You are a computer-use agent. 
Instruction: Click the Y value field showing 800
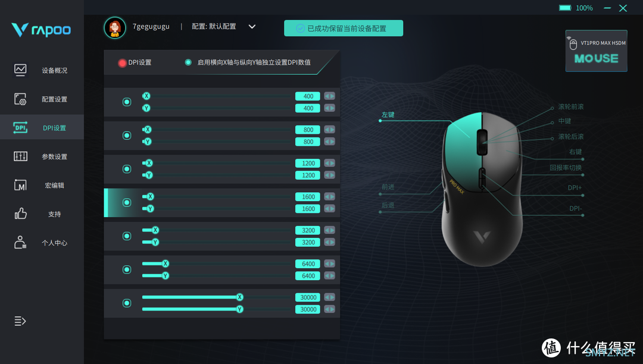click(308, 142)
